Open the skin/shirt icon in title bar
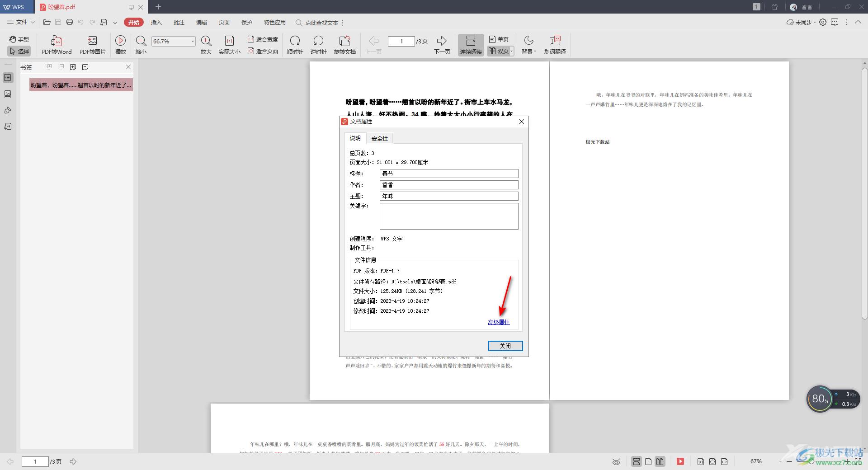This screenshot has width=868, height=470. [x=774, y=7]
